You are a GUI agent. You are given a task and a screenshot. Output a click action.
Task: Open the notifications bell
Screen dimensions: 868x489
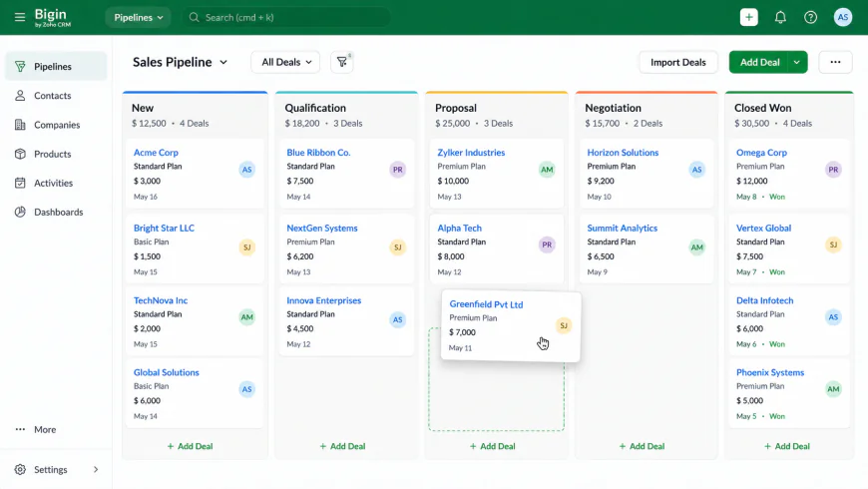pos(780,17)
